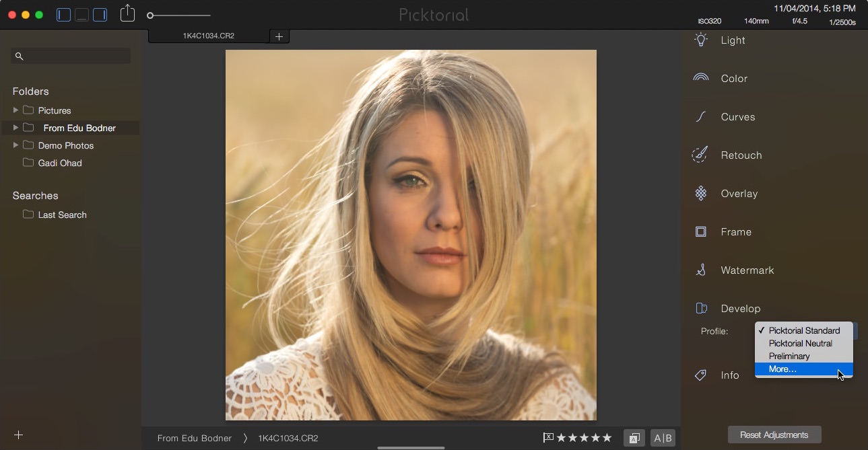Image resolution: width=868 pixels, height=450 pixels.
Task: Expand the From Edu Bodner folder
Action: (15, 127)
